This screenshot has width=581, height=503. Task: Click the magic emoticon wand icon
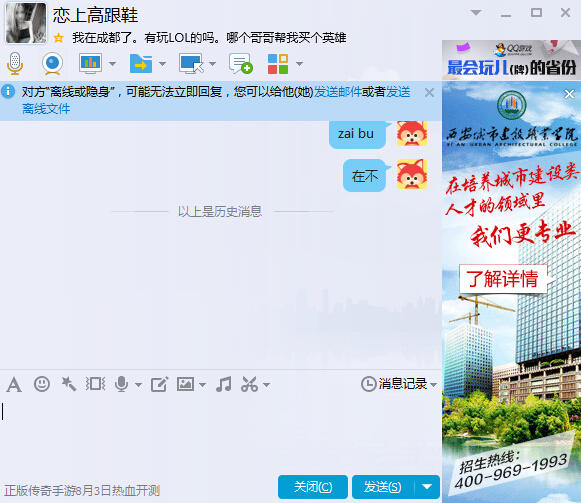coord(69,384)
